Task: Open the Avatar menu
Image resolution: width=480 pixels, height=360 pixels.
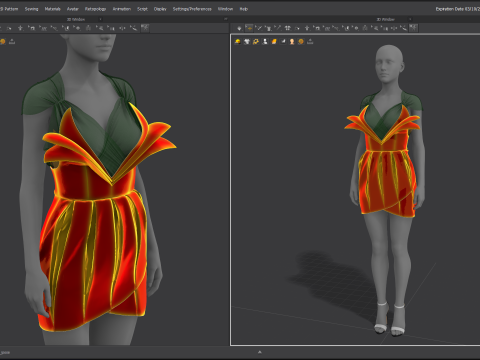Action: point(72,9)
